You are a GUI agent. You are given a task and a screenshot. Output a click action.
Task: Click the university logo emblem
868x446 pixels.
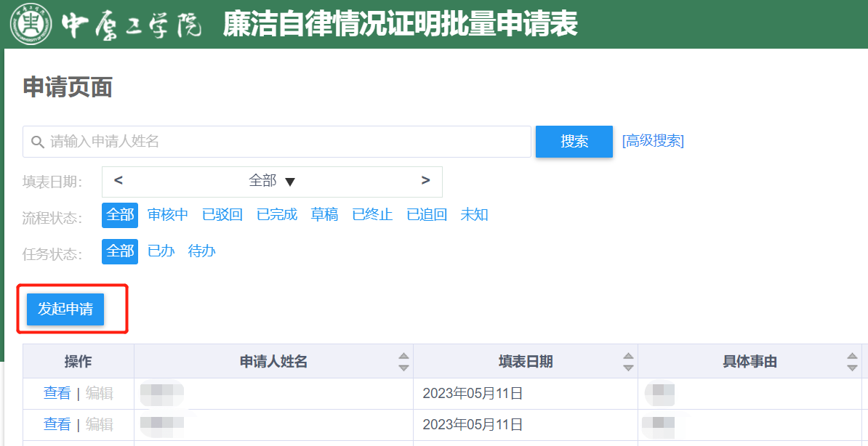[x=31, y=24]
